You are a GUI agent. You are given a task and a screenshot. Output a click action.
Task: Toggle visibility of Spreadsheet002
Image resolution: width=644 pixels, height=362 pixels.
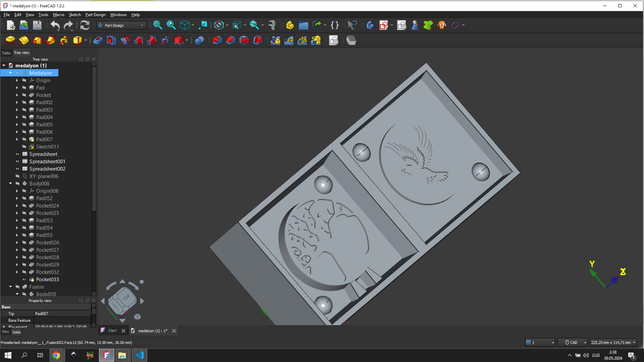click(17, 169)
